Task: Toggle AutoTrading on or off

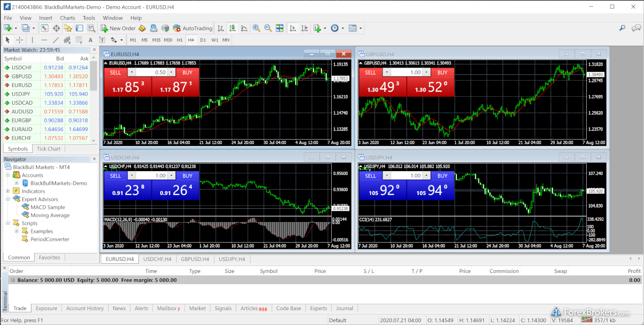Action: pos(192,28)
